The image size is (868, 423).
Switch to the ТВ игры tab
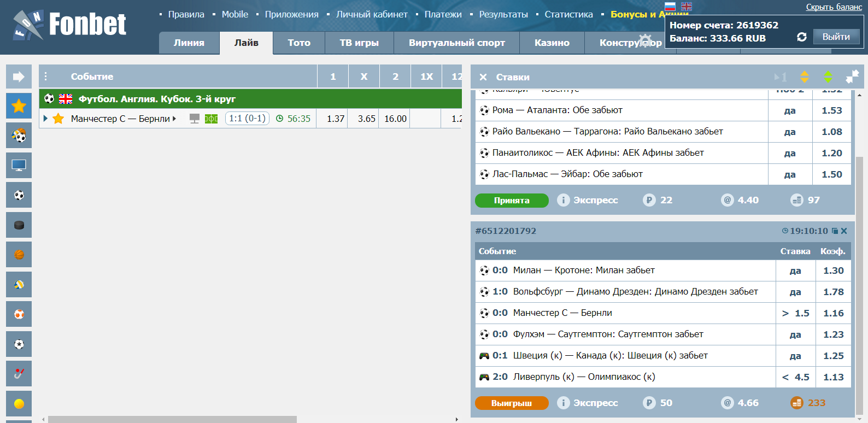(359, 43)
